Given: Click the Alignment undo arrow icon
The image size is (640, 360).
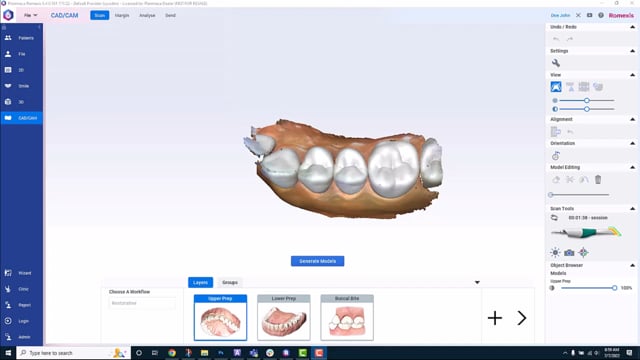Looking at the screenshot, I should (570, 131).
